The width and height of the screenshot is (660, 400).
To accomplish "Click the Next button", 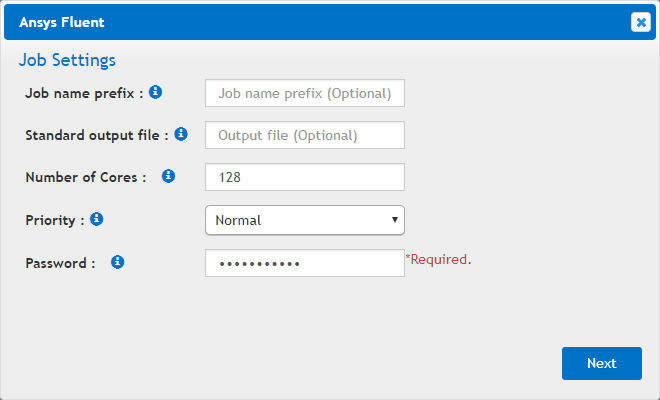I will click(601, 363).
